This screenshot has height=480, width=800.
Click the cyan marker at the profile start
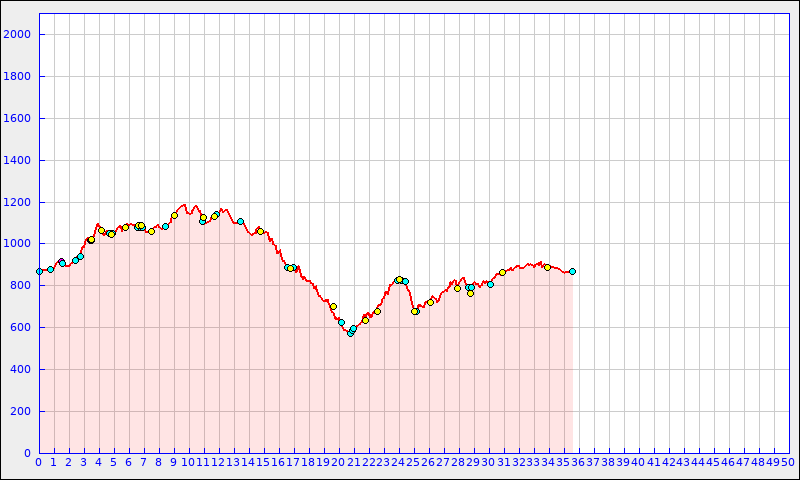click(39, 271)
